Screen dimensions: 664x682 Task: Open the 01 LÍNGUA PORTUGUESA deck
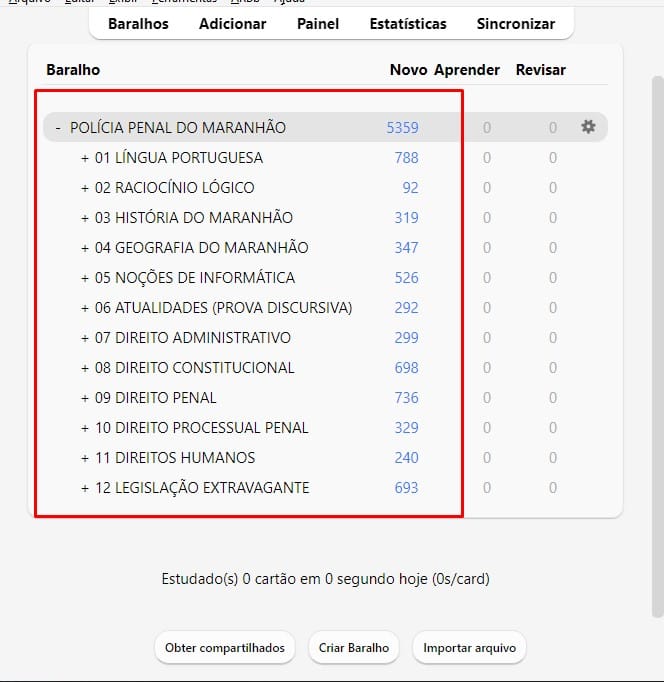[179, 158]
